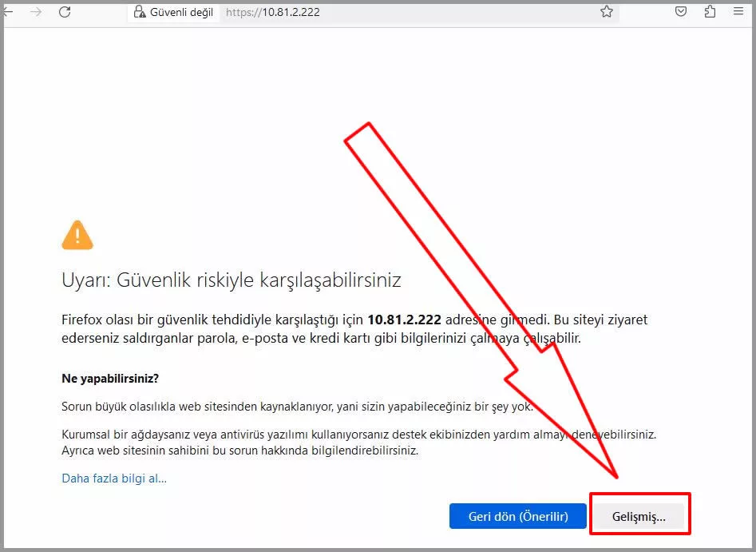
Task: Click the orange warning triangle icon
Action: point(77,235)
